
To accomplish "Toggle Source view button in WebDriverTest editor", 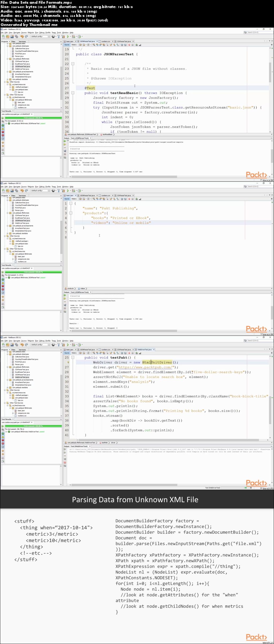I will coord(67,353).
